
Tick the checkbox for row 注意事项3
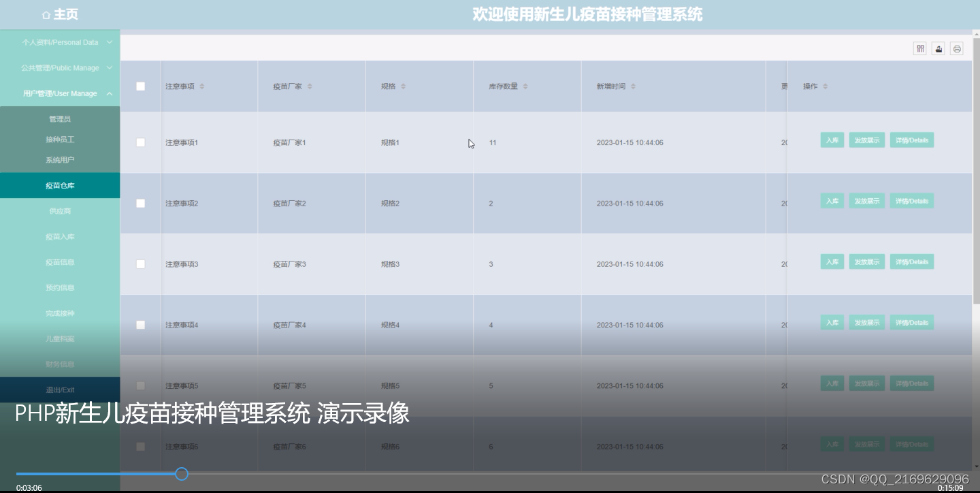point(141,264)
